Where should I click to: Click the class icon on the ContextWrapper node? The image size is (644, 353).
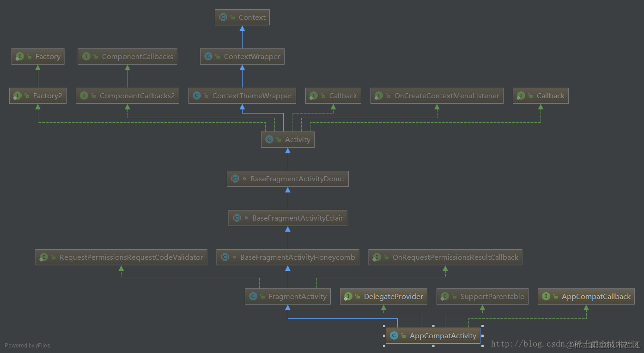208,57
